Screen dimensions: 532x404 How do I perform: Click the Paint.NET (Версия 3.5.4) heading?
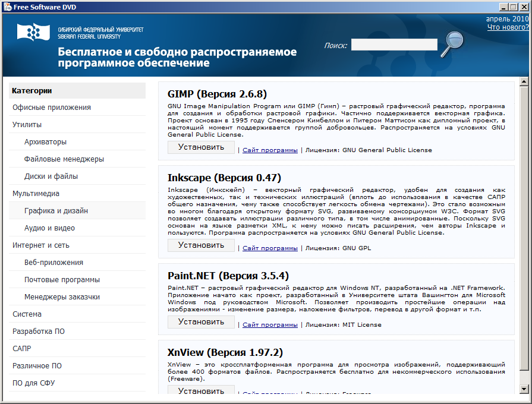[x=228, y=276]
